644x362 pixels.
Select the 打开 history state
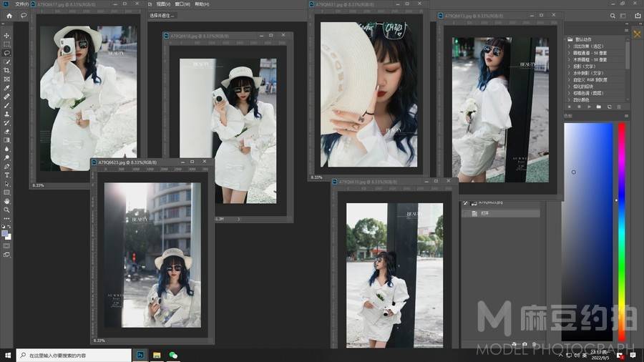[500, 214]
